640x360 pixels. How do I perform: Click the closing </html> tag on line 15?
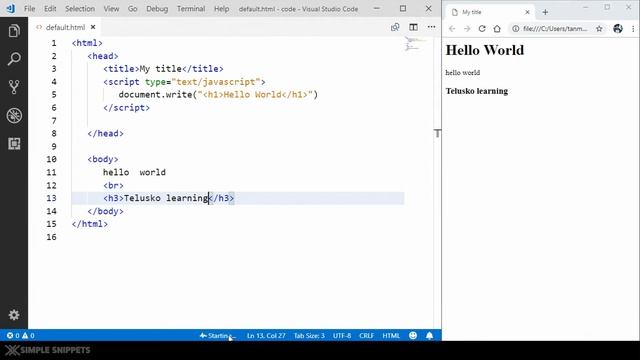pos(90,224)
